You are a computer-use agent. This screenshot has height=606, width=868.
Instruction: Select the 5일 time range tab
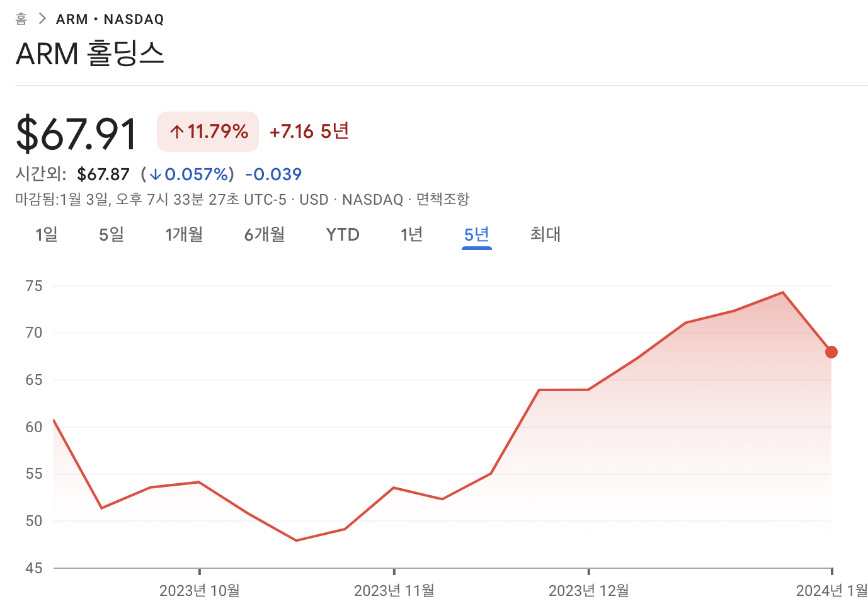[111, 234]
